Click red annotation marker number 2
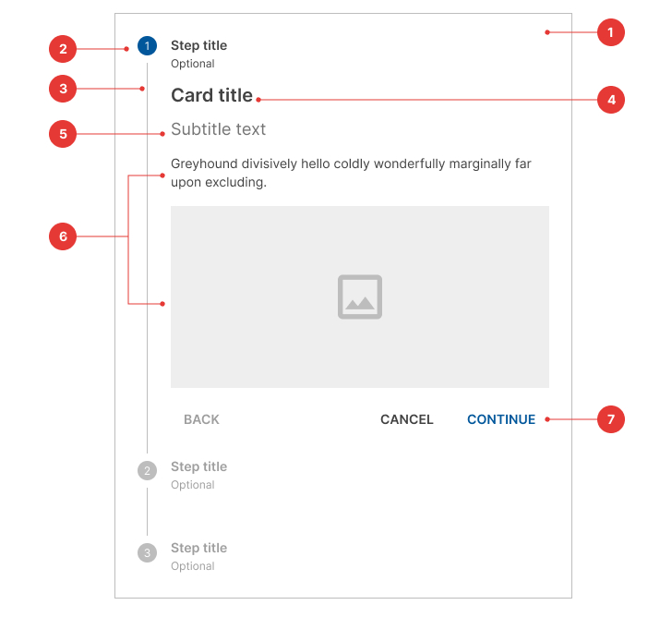Image resolution: width=672 pixels, height=617 pixels. pyautogui.click(x=62, y=48)
